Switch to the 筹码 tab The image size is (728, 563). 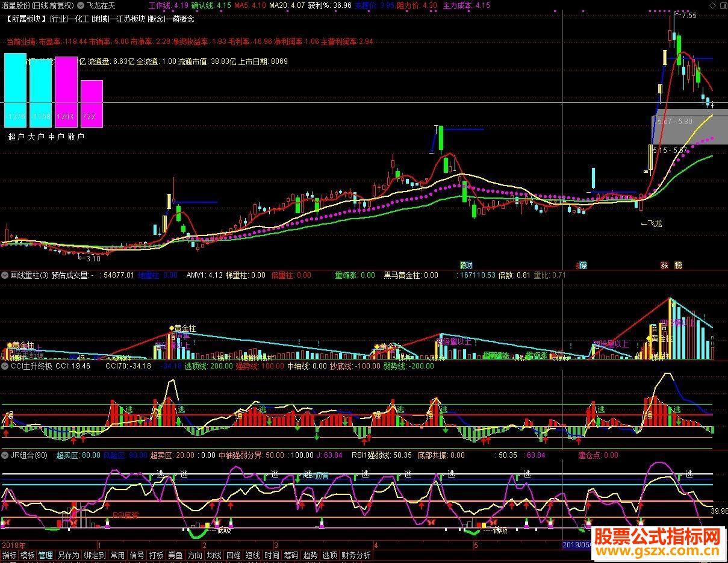(x=291, y=556)
